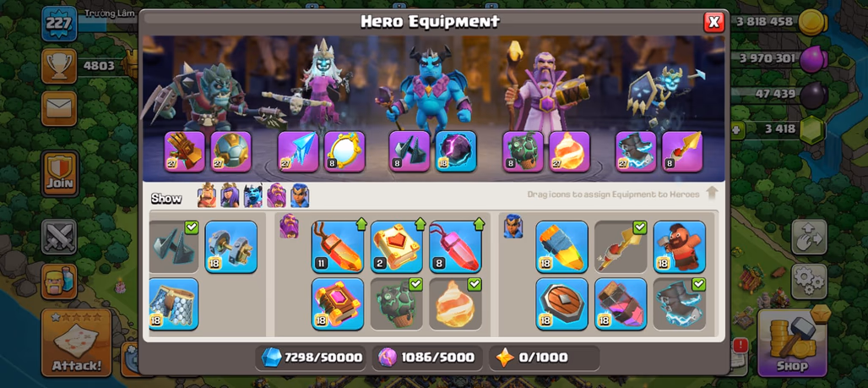Tap green upgrade arrow on Life Gem
The image size is (868, 388).
(361, 223)
